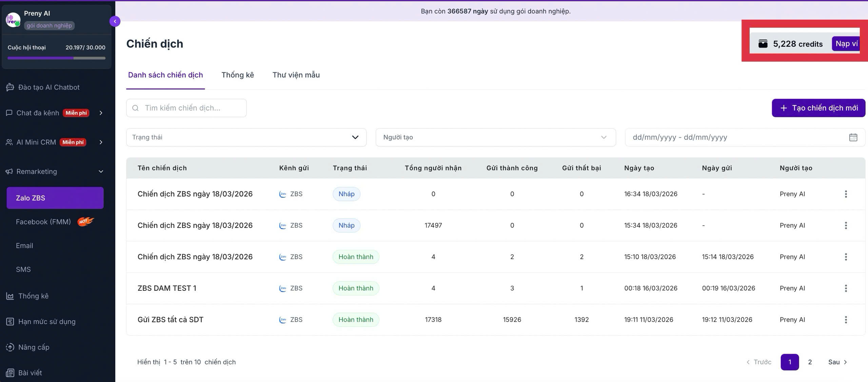Switch to the Thư viện mẫu tab

[296, 75]
